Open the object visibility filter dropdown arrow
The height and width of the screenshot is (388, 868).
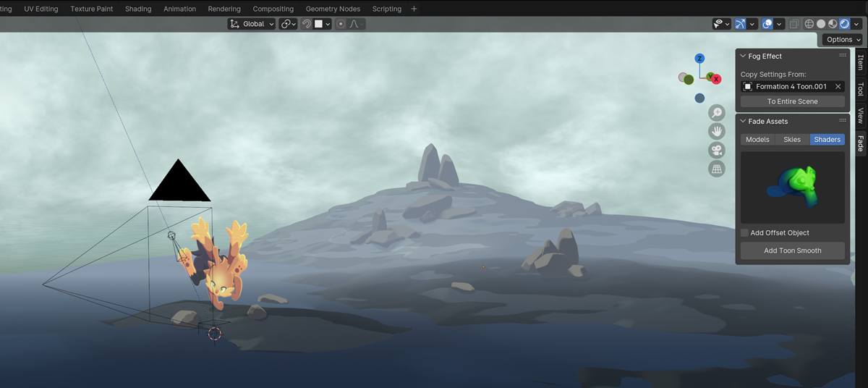tap(728, 24)
